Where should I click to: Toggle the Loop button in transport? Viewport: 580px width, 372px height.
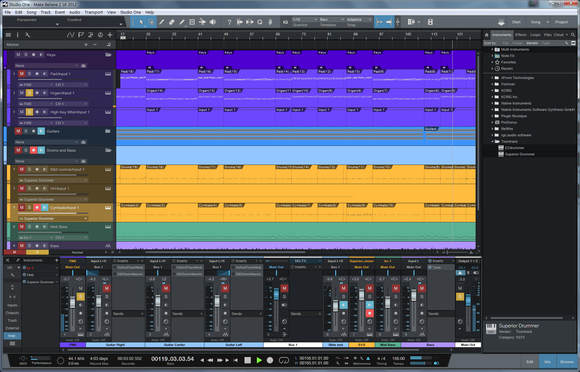284,360
